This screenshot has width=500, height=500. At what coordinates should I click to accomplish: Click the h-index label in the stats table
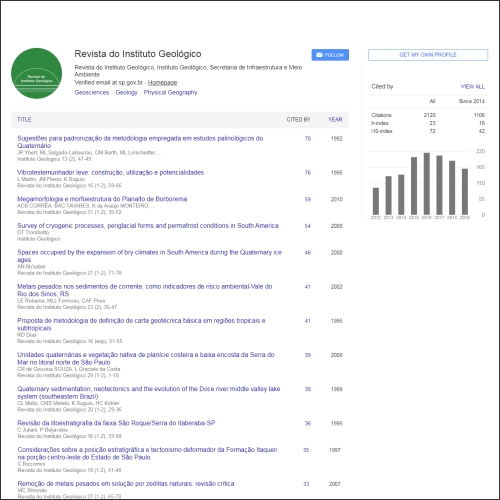380,123
